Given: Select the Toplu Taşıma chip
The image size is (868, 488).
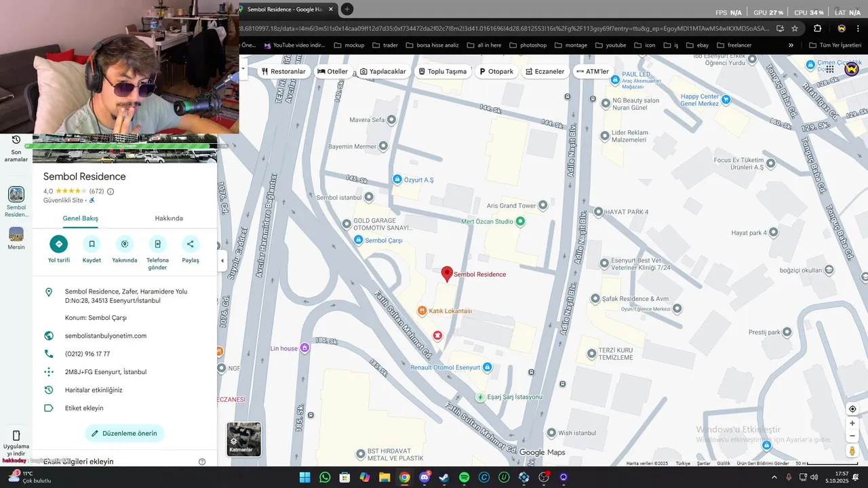Looking at the screenshot, I should point(442,71).
